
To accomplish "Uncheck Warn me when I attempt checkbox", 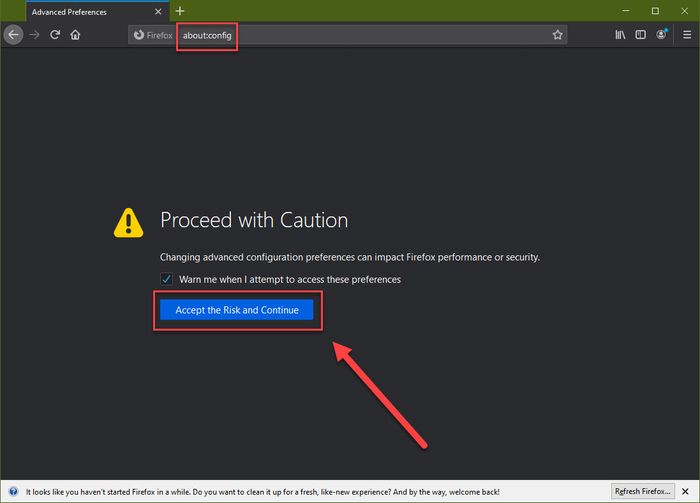I will click(167, 279).
